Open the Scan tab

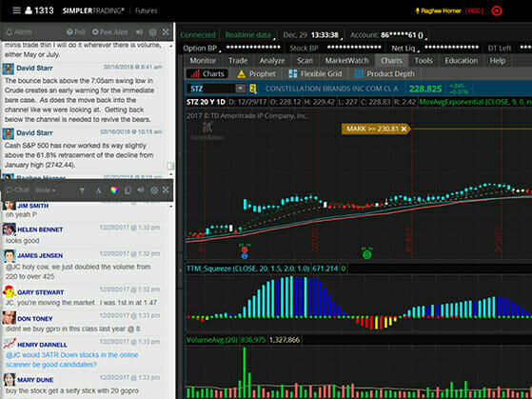[x=305, y=60]
